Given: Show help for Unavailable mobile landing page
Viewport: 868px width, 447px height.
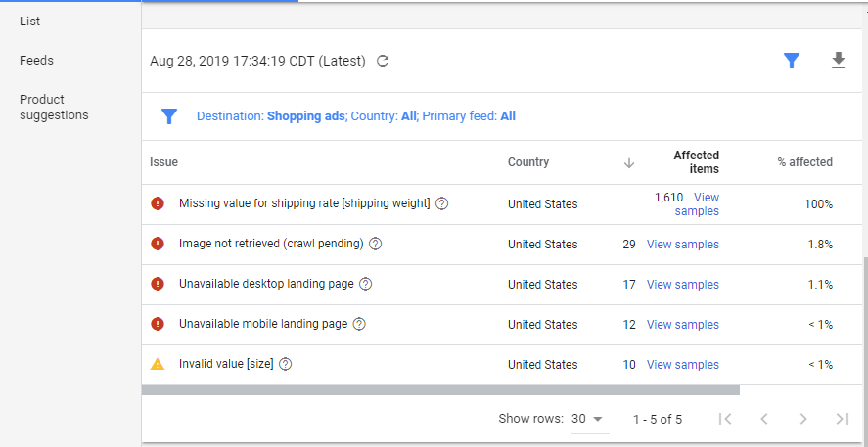Looking at the screenshot, I should tap(359, 325).
